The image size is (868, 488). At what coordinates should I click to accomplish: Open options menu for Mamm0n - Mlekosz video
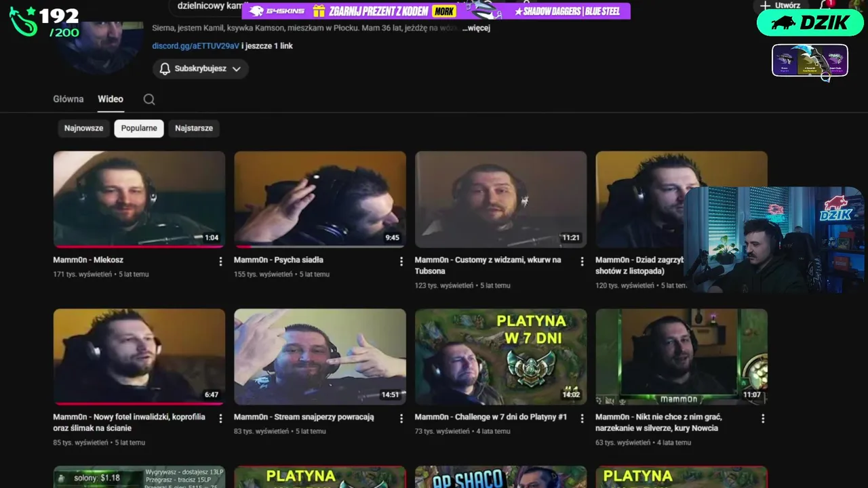[x=220, y=261]
